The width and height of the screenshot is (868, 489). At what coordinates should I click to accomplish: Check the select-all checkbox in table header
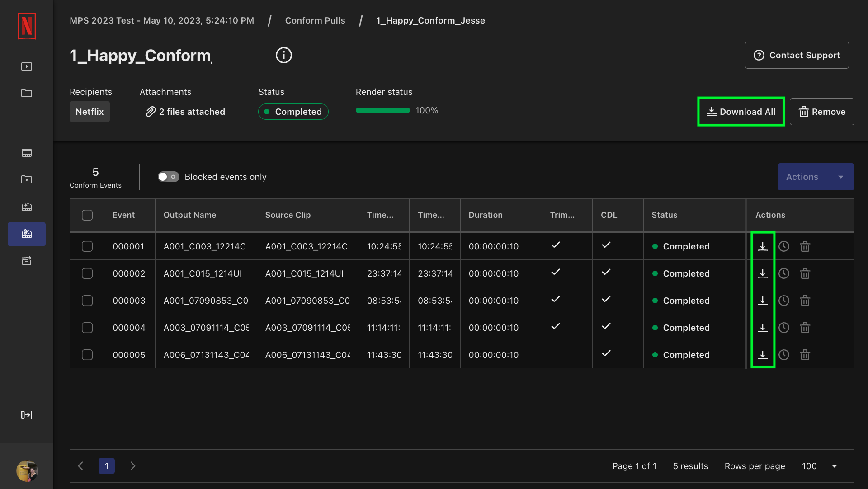[x=87, y=215]
